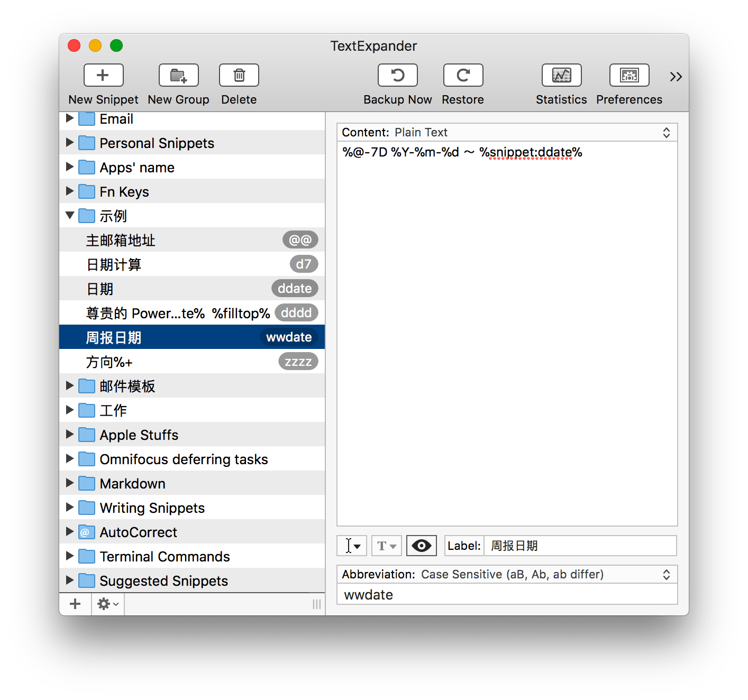Viewport: 748px width, 700px height.
Task: Click the New Snippet plus icon
Action: point(103,76)
